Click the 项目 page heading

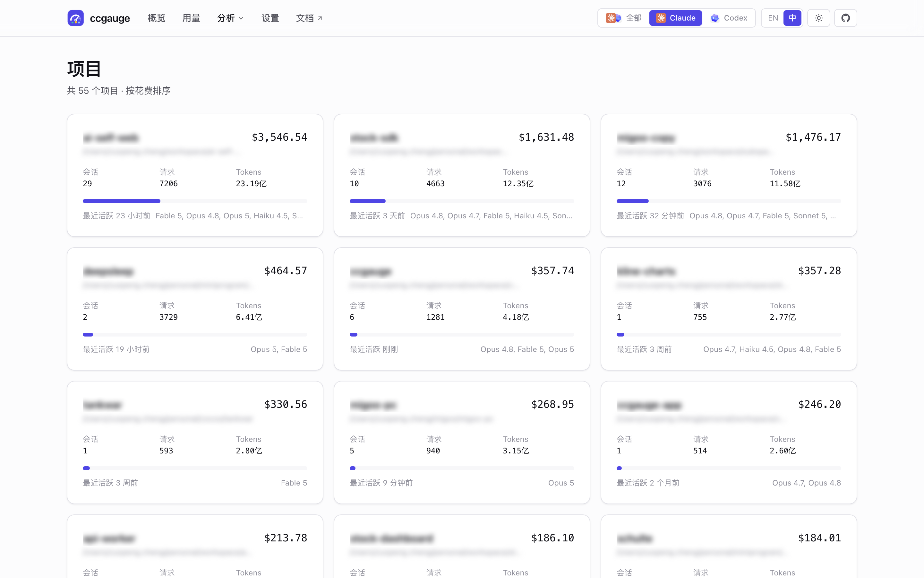[84, 69]
